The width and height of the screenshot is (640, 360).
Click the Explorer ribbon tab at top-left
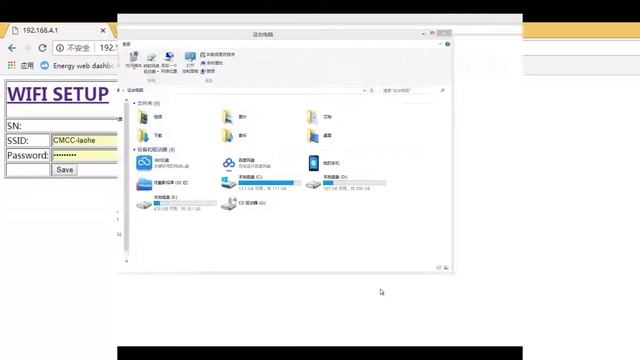(127, 44)
